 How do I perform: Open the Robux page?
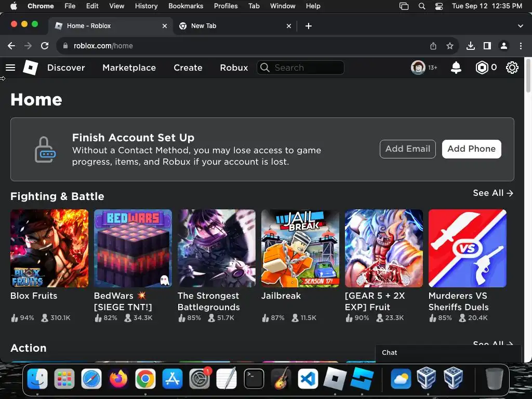click(x=234, y=68)
